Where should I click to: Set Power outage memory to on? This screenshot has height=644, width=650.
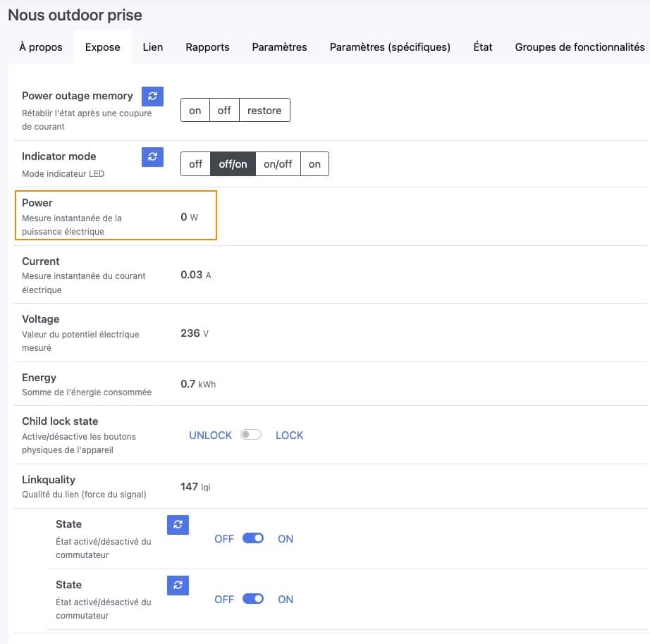[x=195, y=110]
